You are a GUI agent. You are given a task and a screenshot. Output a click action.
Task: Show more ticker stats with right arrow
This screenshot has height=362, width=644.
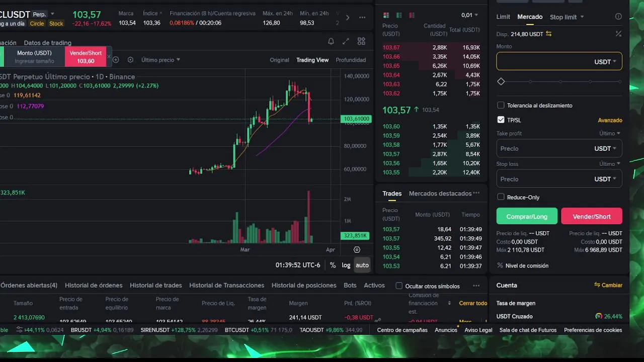click(x=347, y=18)
